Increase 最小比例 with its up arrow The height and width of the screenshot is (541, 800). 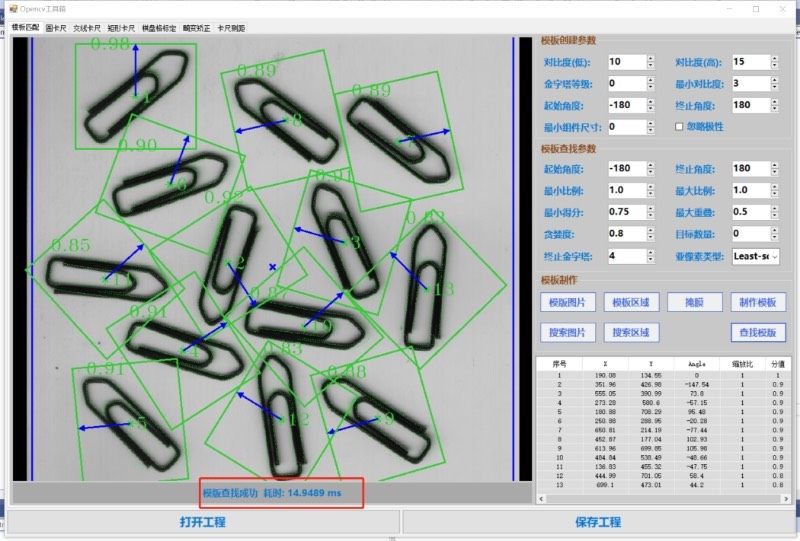[651, 187]
